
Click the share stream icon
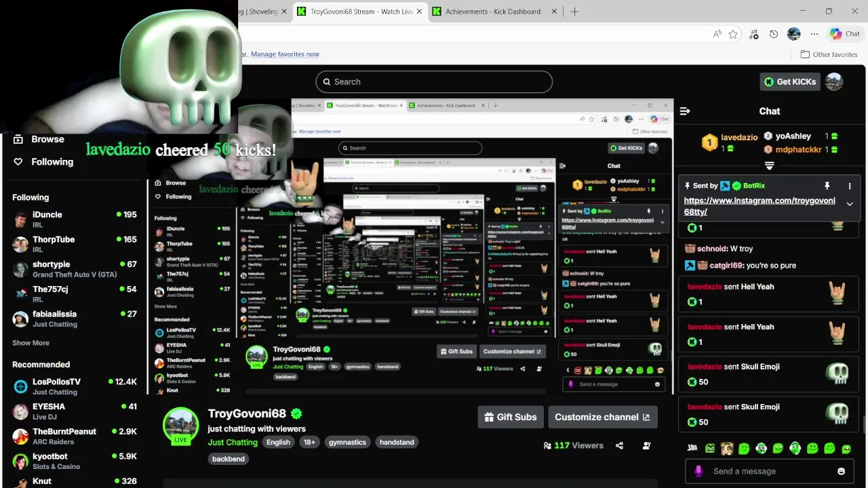coord(619,445)
